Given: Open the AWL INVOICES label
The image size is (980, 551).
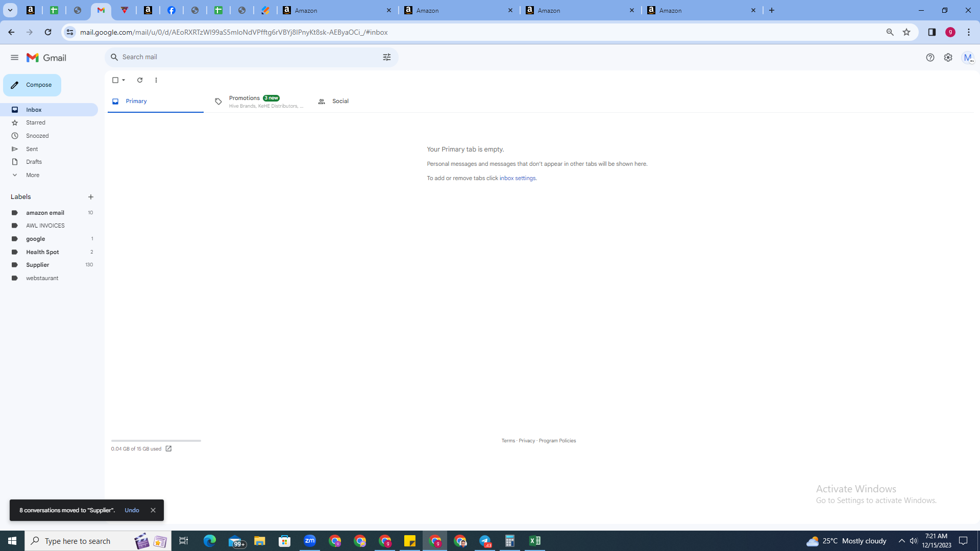Looking at the screenshot, I should tap(49, 226).
